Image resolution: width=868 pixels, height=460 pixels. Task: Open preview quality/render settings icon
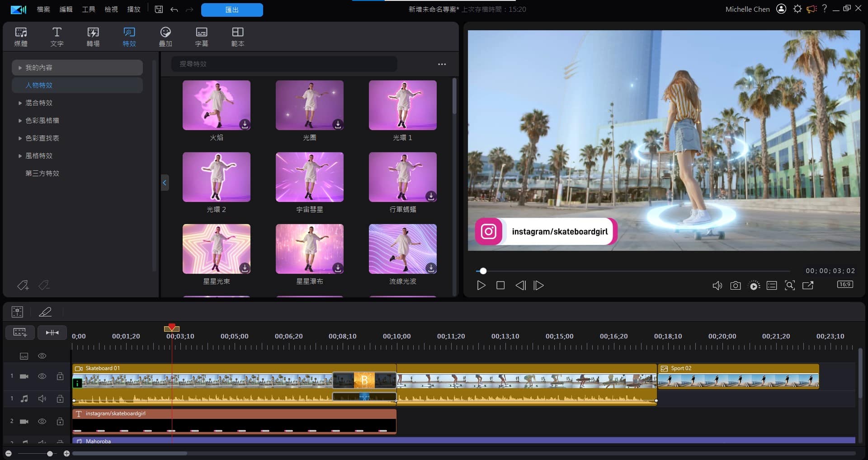[x=754, y=285]
